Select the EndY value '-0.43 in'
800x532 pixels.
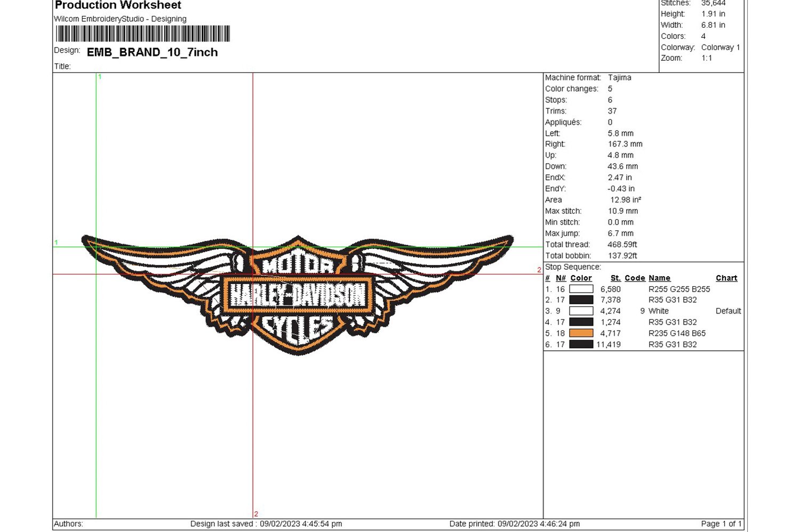[621, 189]
